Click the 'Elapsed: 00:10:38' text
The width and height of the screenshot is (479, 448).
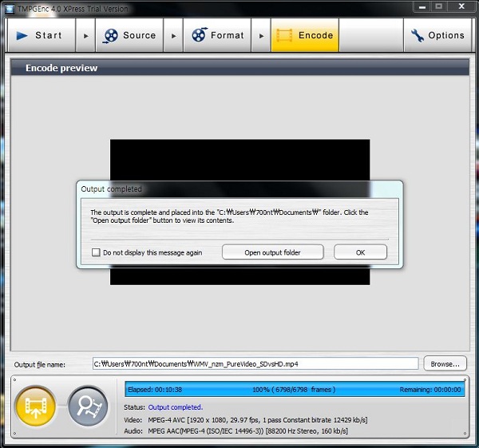coord(155,390)
